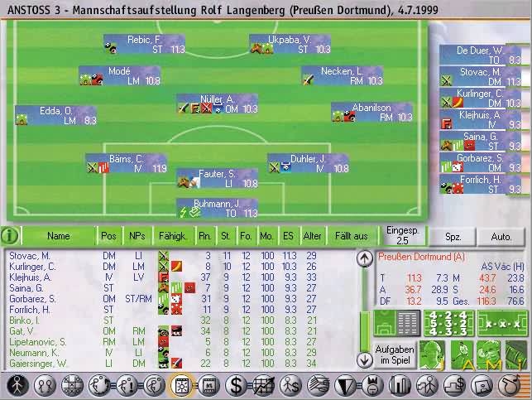Sort the list by Alter column
This screenshot has height=400, width=532.
point(312,236)
